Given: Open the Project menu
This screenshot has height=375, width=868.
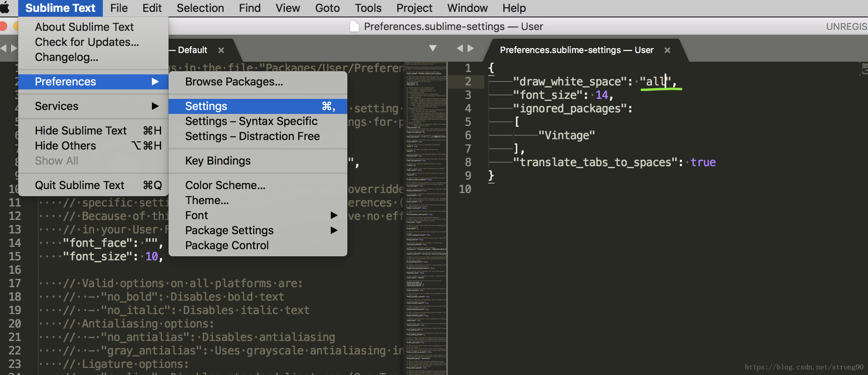Looking at the screenshot, I should (x=414, y=8).
